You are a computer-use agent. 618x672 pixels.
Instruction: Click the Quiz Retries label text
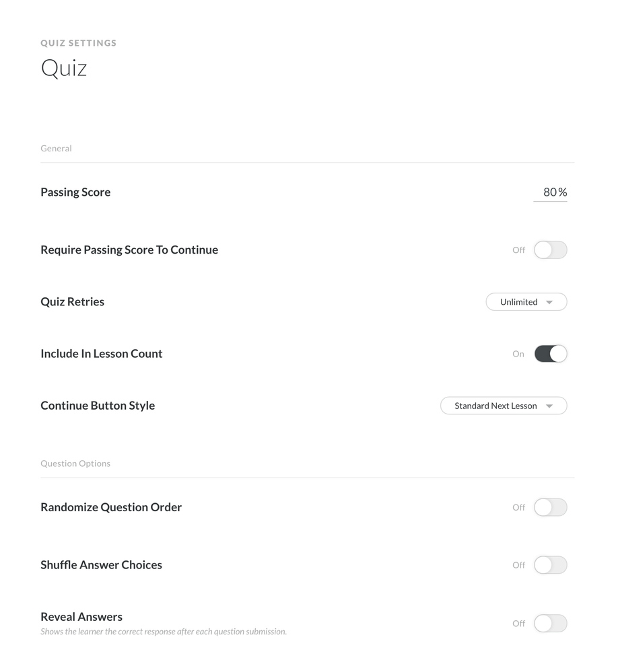[72, 302]
